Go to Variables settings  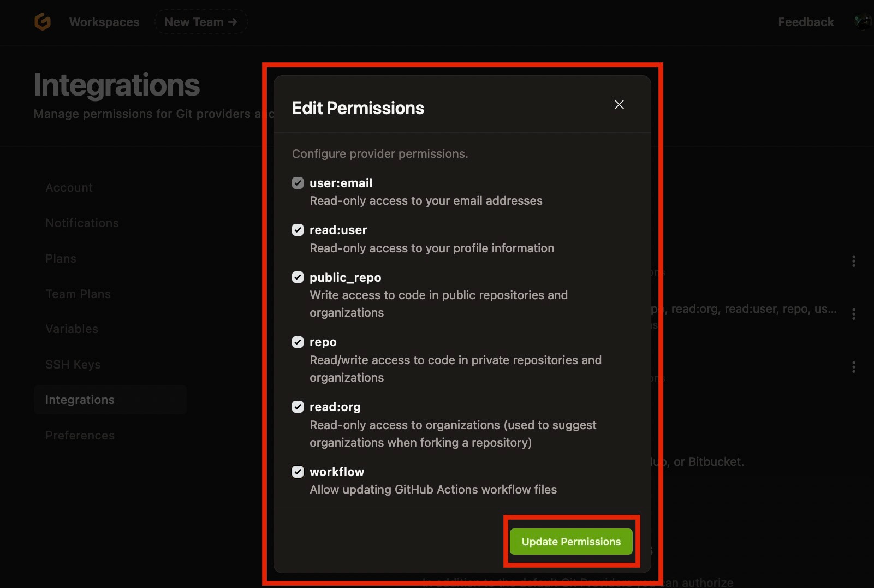(72, 329)
